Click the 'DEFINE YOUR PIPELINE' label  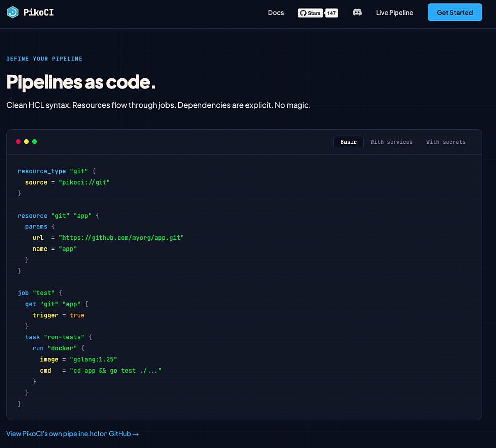(x=44, y=59)
